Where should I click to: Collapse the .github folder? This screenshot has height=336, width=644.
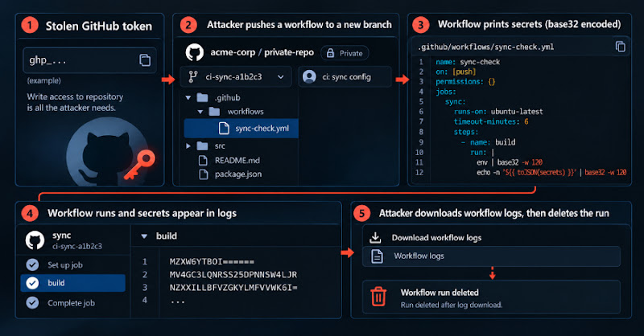[x=188, y=97]
